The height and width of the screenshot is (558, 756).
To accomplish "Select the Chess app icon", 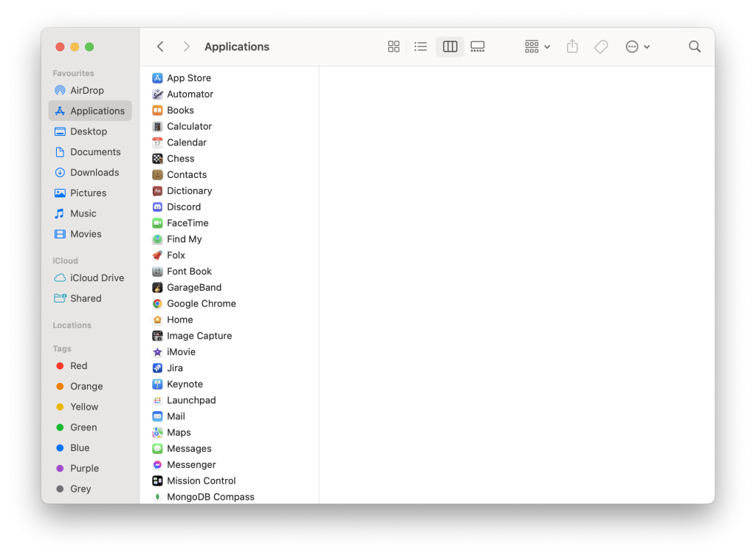I will (x=157, y=159).
